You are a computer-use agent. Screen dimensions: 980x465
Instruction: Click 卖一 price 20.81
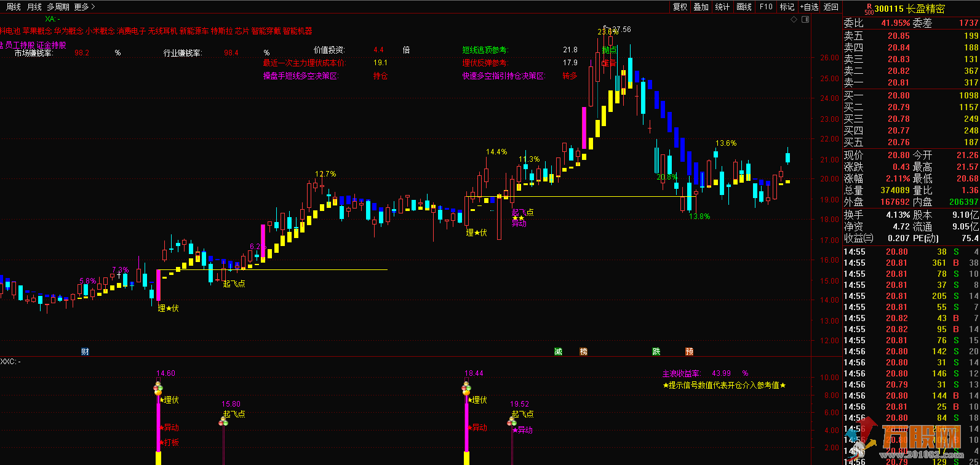point(898,82)
